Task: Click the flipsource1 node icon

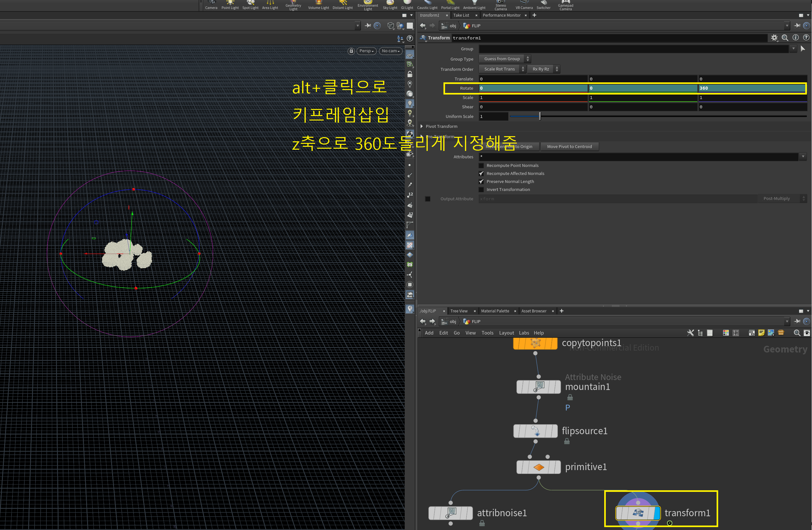Action: 536,431
